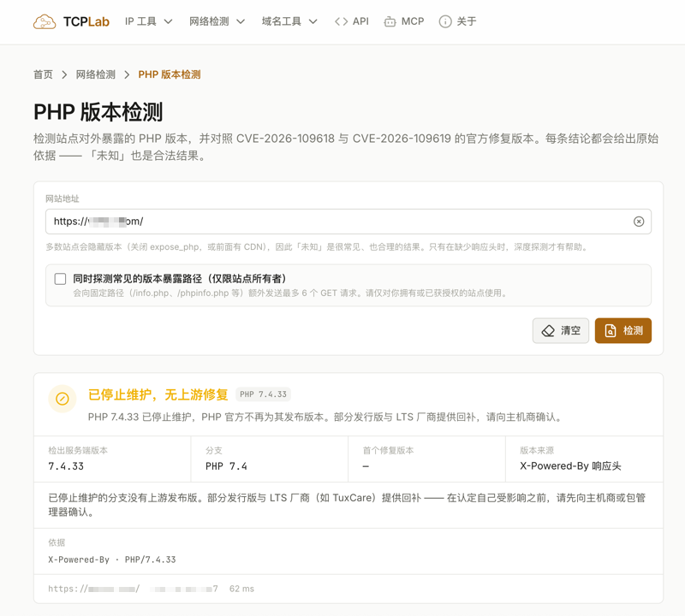Click the PHP 版本检测 page title

98,112
